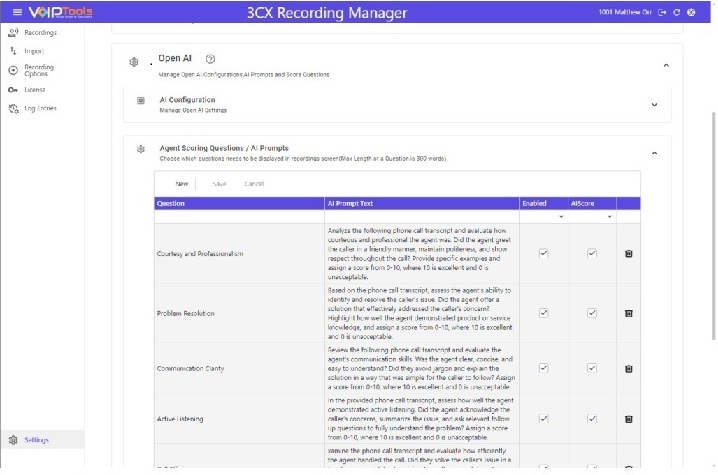Select the 'Communication Clarity' question cell

[239, 368]
